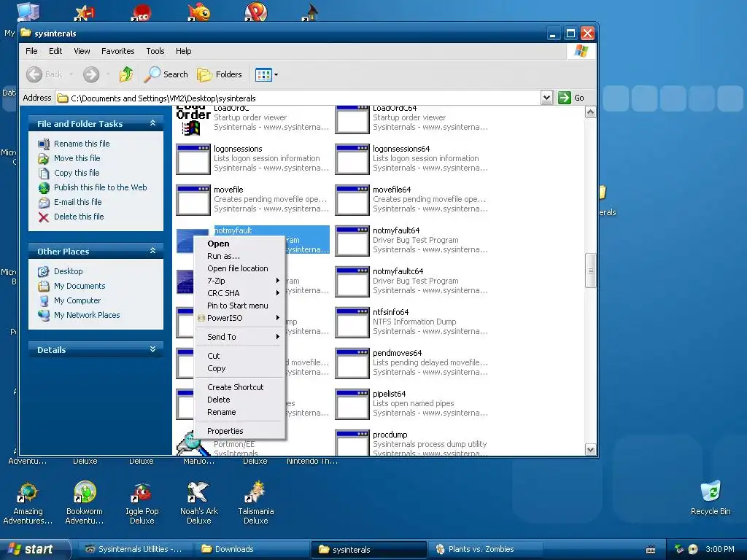Expand the PowerISO submenu
This screenshot has width=747, height=560.
click(239, 318)
